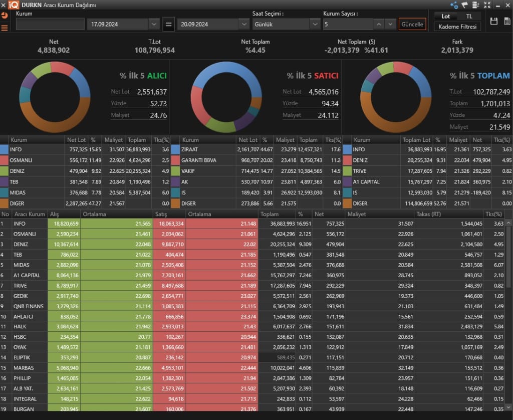This screenshot has width=513, height=420.
Task: Open the orange list view icon
Action: (4, 28)
